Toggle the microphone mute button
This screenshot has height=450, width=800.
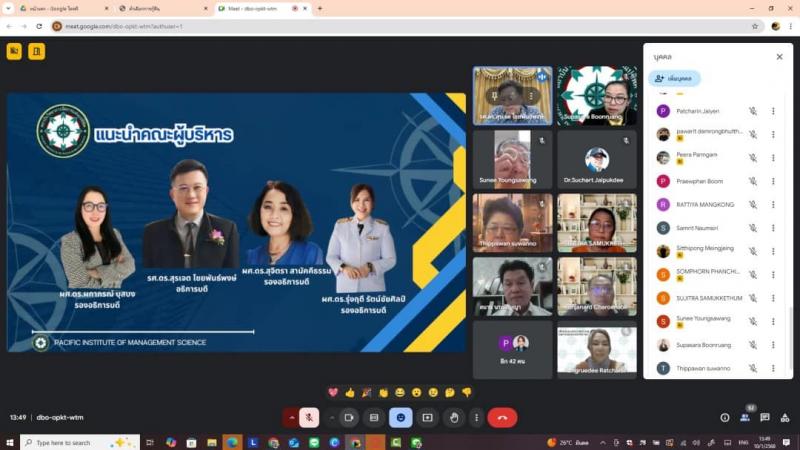309,417
